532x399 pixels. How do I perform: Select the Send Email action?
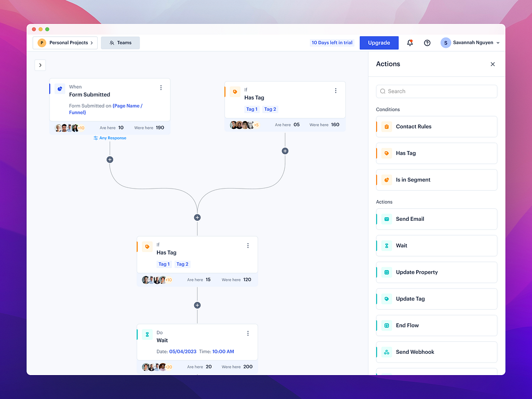436,219
